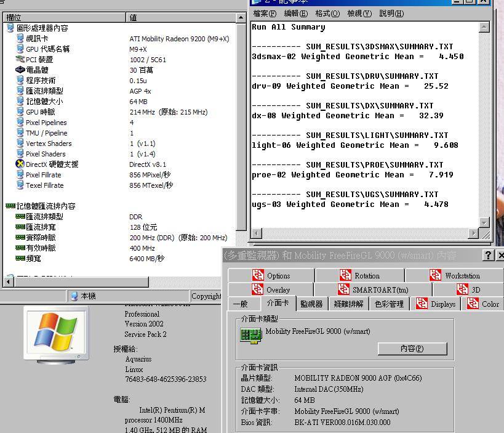Click the 值 column header

click(x=181, y=17)
